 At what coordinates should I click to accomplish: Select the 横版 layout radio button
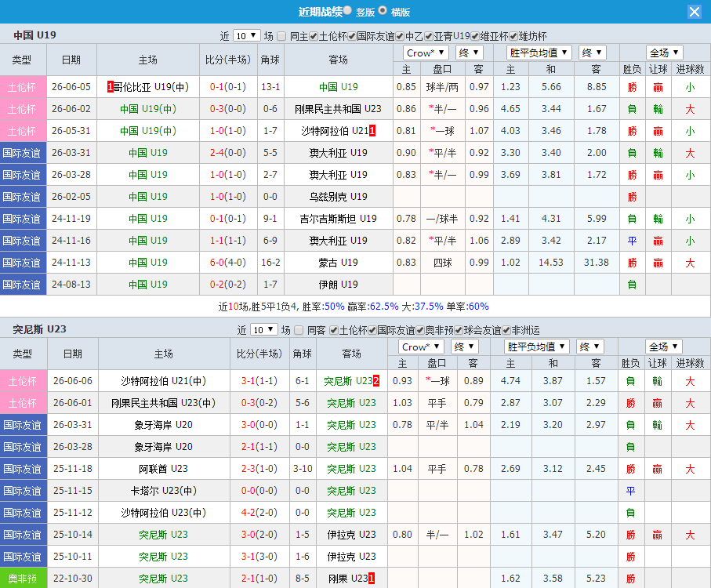pos(383,10)
